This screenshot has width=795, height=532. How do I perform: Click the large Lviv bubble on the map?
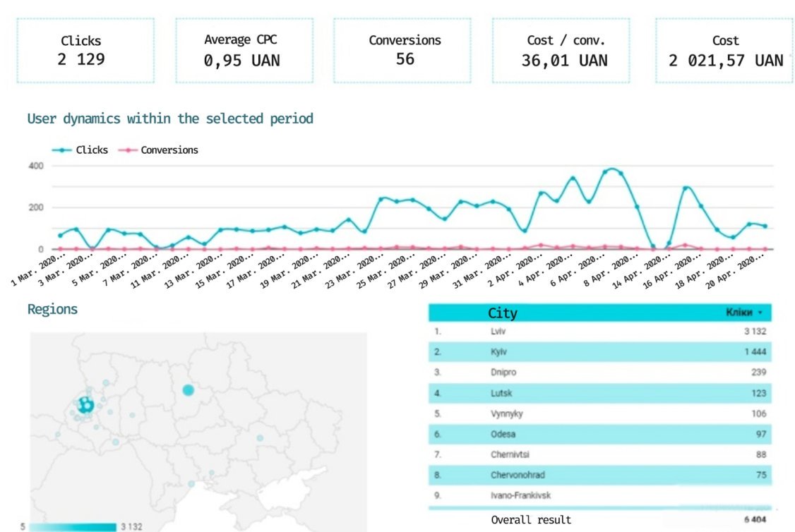point(85,405)
